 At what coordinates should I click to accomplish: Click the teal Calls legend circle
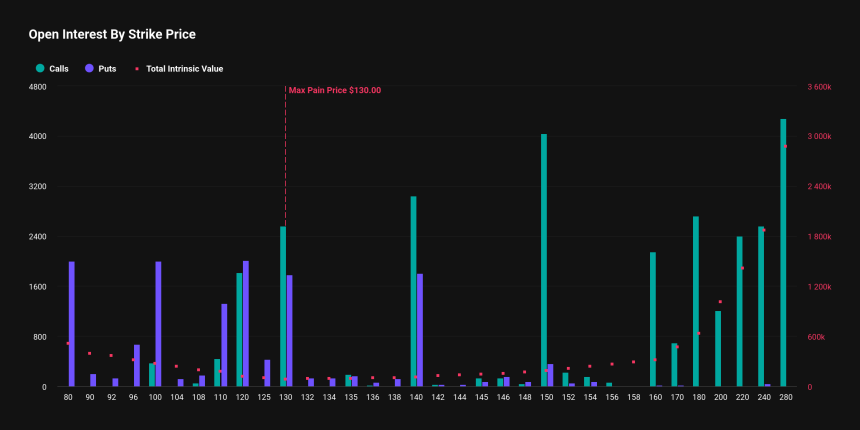(40, 69)
